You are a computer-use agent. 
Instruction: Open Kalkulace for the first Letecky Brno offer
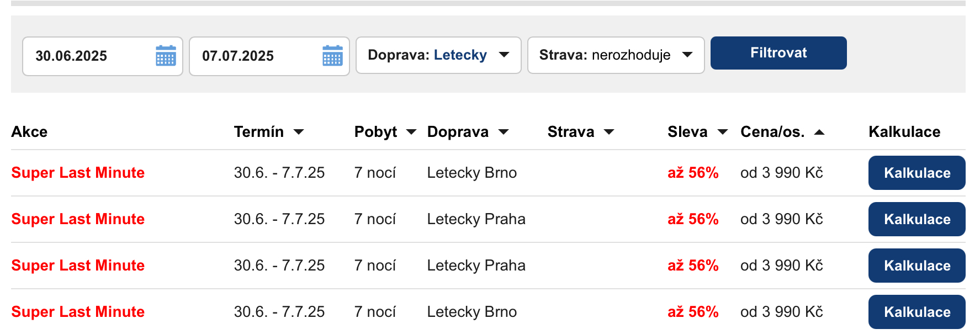pyautogui.click(x=917, y=173)
